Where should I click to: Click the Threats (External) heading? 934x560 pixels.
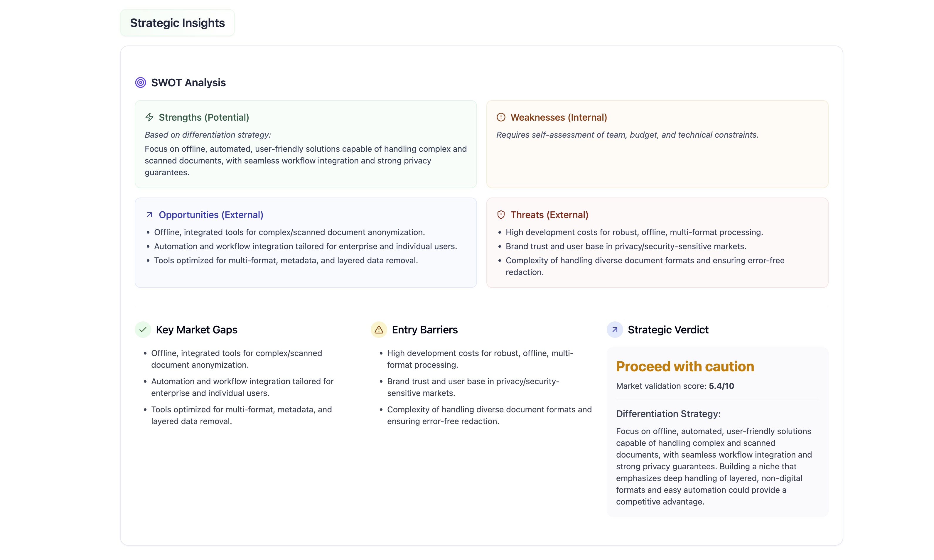click(549, 215)
